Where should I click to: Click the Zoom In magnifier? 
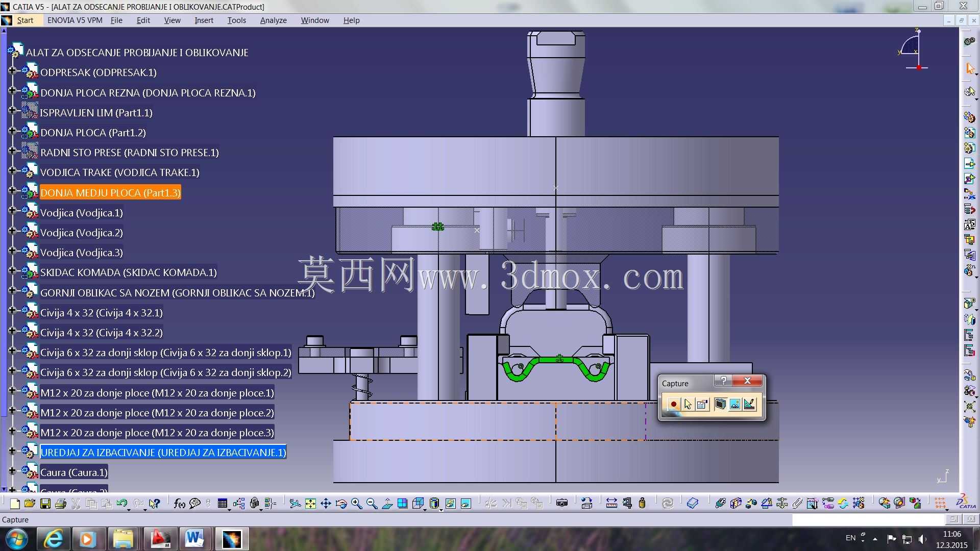[x=356, y=504]
